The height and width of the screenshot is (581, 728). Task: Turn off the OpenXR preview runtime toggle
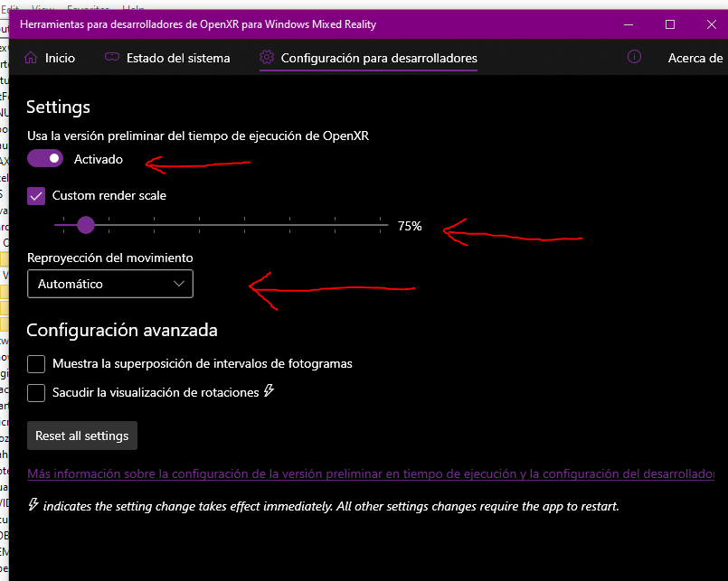45,159
